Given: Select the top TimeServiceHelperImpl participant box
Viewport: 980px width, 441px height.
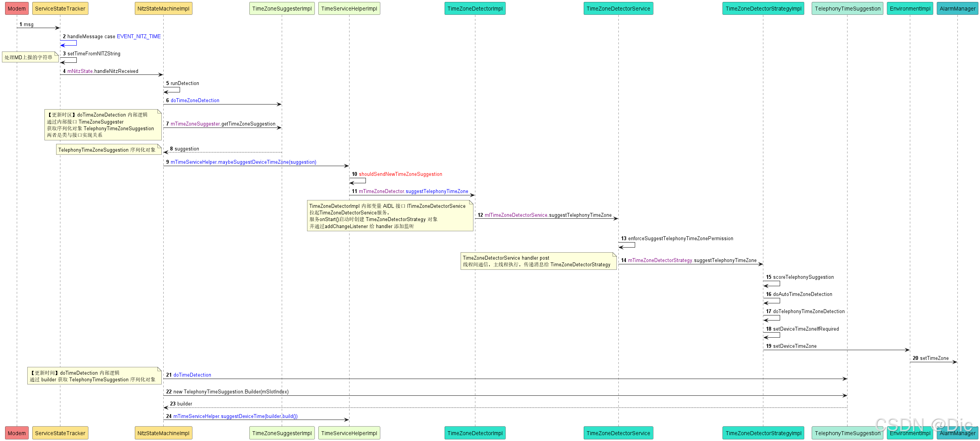Looking at the screenshot, I should (349, 9).
